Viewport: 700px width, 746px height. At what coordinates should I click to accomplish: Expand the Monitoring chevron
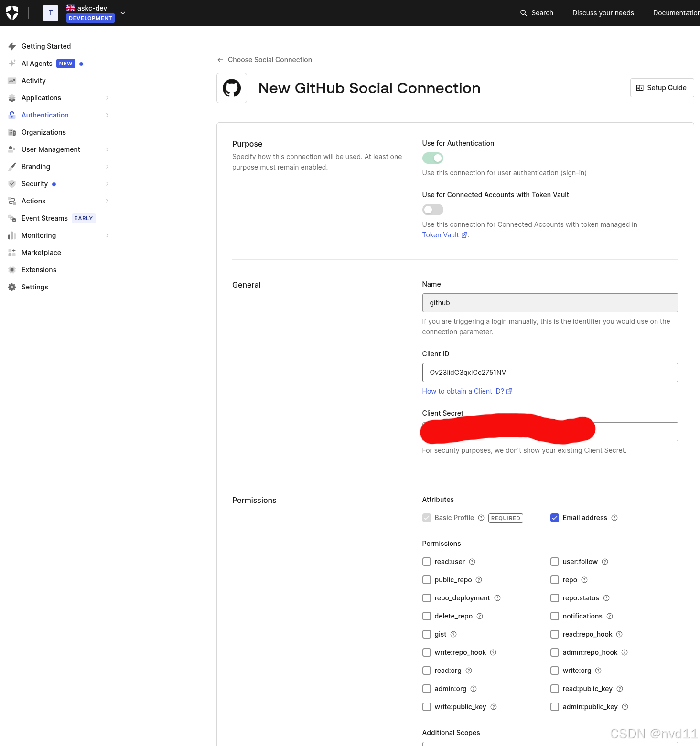coord(107,235)
